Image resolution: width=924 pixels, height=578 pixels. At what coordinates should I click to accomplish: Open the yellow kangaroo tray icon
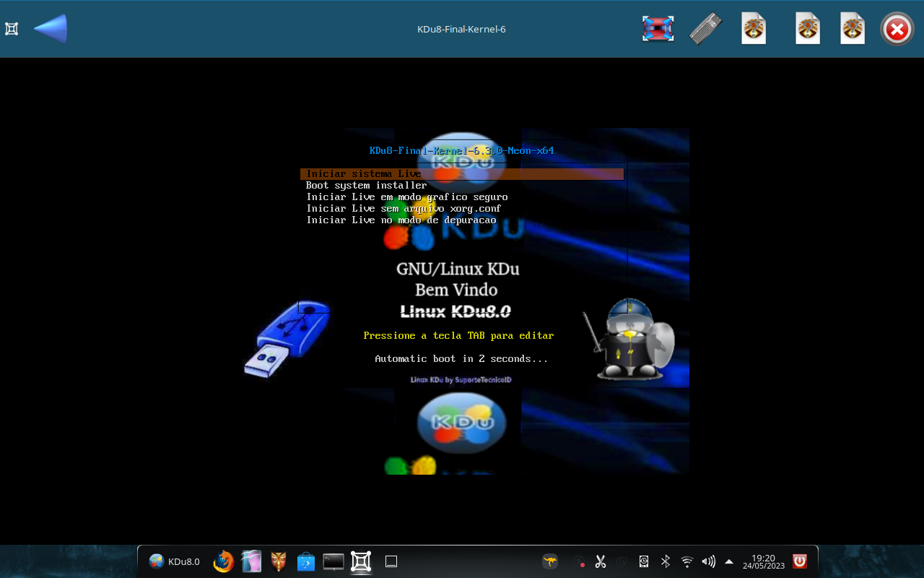click(550, 561)
